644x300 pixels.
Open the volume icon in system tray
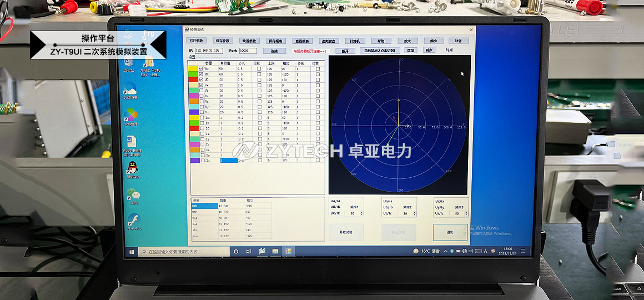click(471, 251)
